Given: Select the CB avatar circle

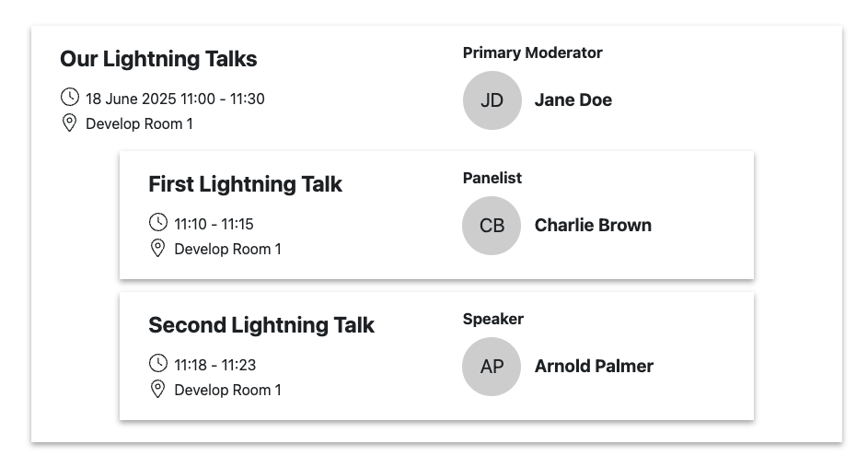Looking at the screenshot, I should pos(492,226).
